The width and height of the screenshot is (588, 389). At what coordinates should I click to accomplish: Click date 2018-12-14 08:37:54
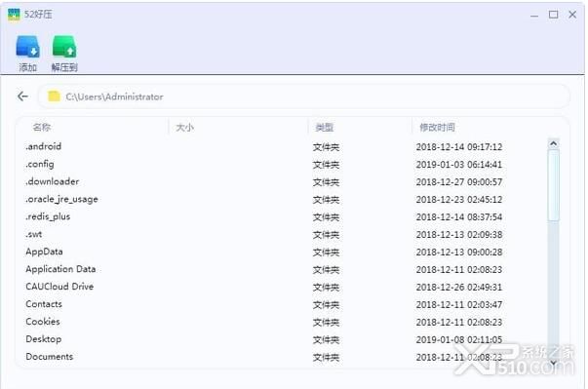459,217
